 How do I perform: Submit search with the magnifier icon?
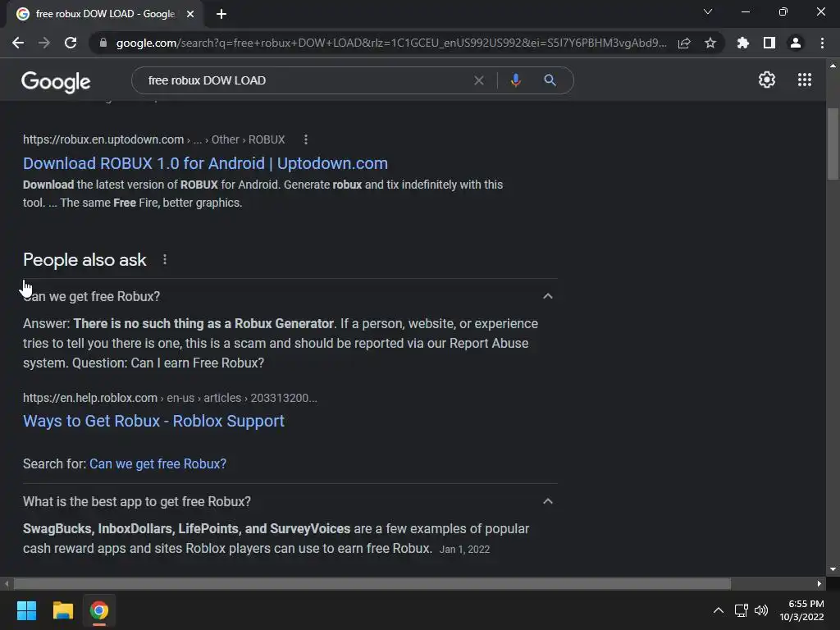(550, 80)
